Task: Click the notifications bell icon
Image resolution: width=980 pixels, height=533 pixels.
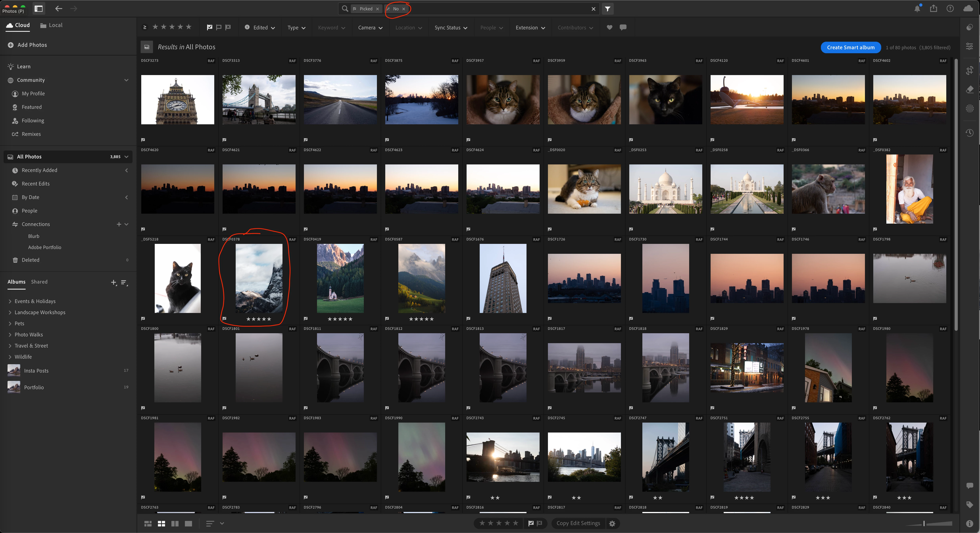Action: tap(917, 9)
